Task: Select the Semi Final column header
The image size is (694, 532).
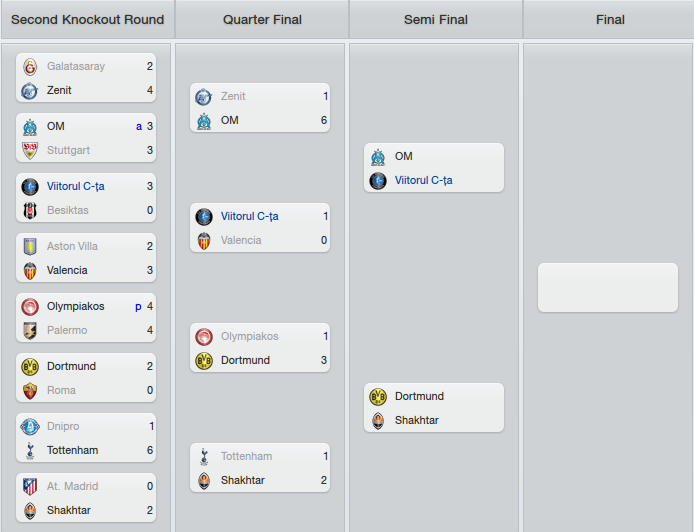Action: pos(436,19)
